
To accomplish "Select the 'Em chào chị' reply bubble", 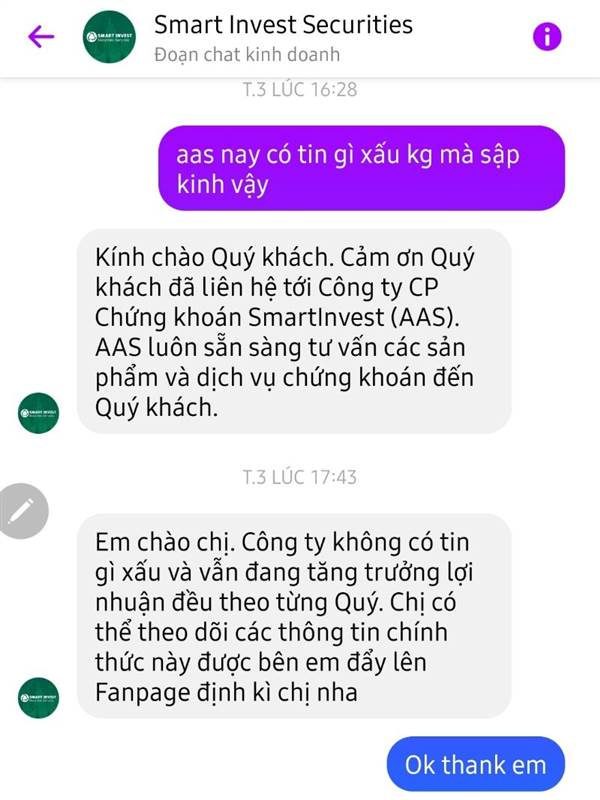I will coord(294,616).
